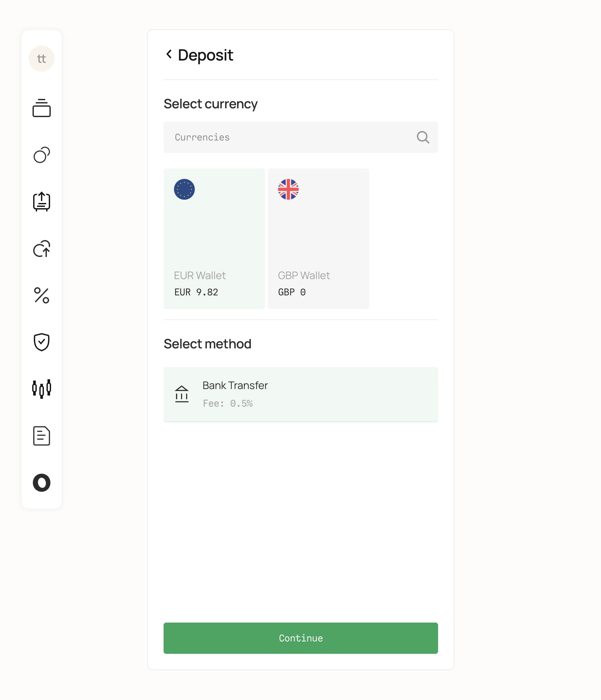Open the percent rates icon in sidebar
601x700 pixels.
tap(42, 296)
